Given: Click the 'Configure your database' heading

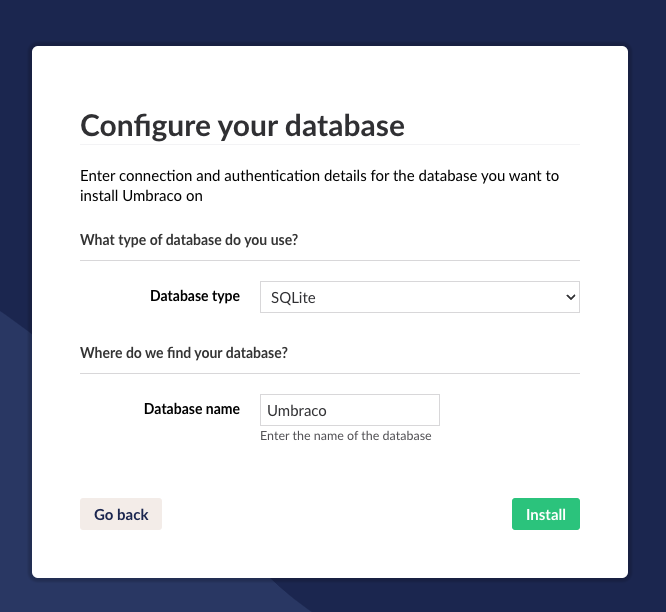Looking at the screenshot, I should pyautogui.click(x=242, y=125).
